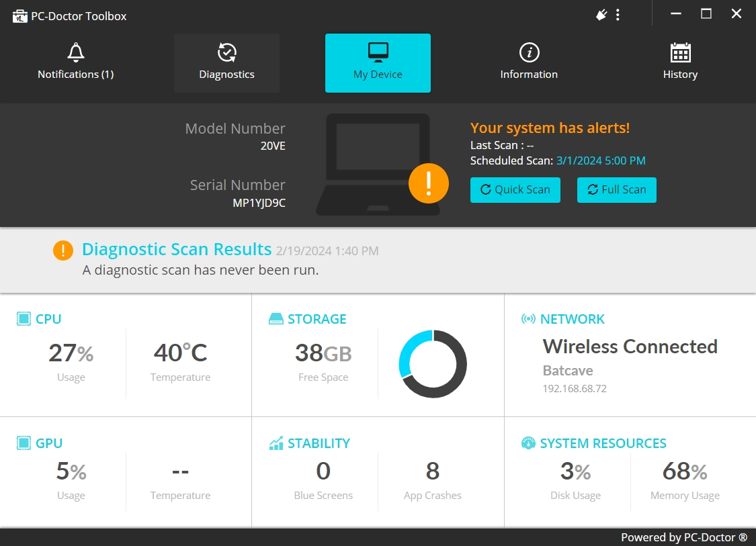756x546 pixels.
Task: Click 'Your system has alerts!' message
Action: 550,128
